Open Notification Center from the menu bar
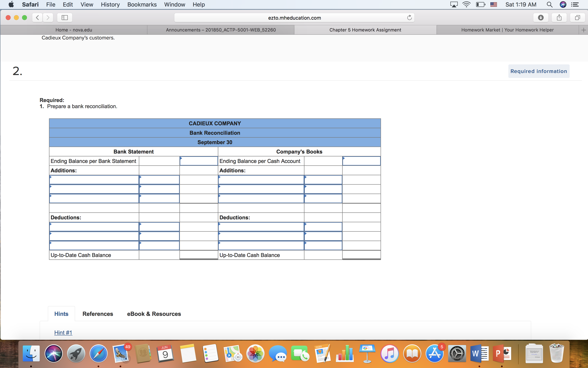 point(575,5)
